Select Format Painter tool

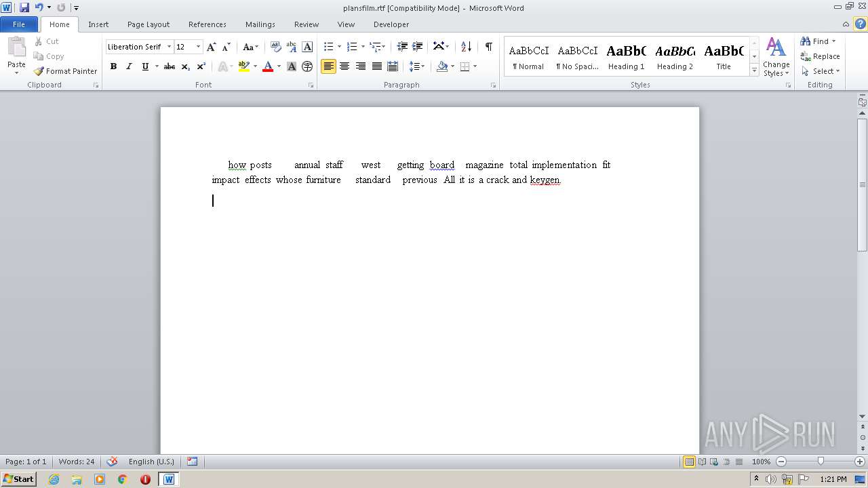pyautogui.click(x=66, y=71)
